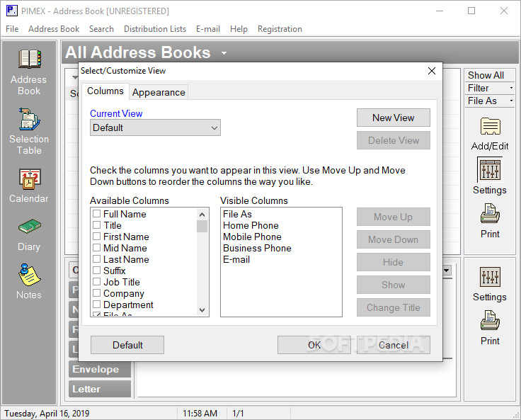
Task: Click the Envelope button
Action: click(x=100, y=369)
